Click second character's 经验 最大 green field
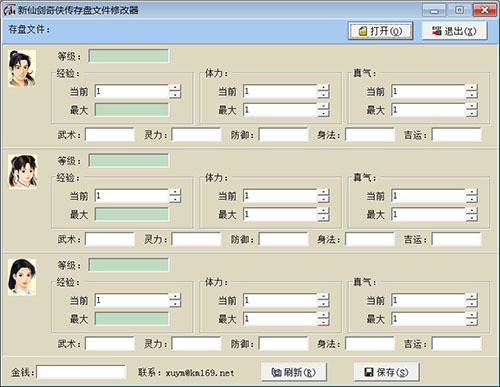500x387 pixels. tap(132, 214)
